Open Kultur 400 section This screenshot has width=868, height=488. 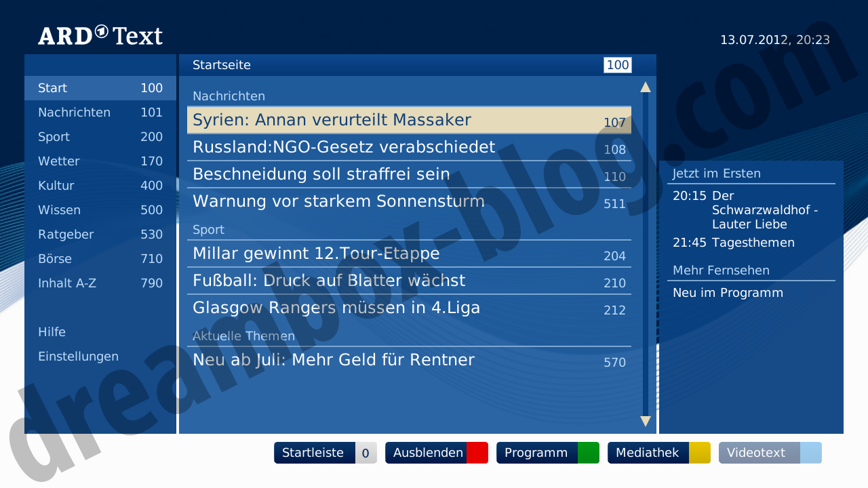(x=100, y=186)
